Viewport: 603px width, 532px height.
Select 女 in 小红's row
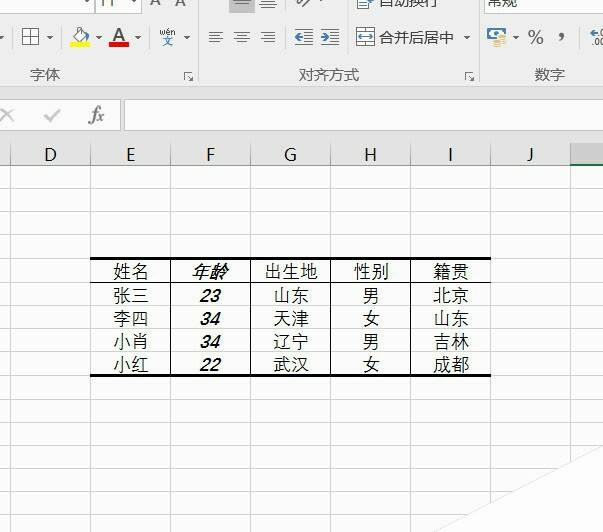pos(370,364)
